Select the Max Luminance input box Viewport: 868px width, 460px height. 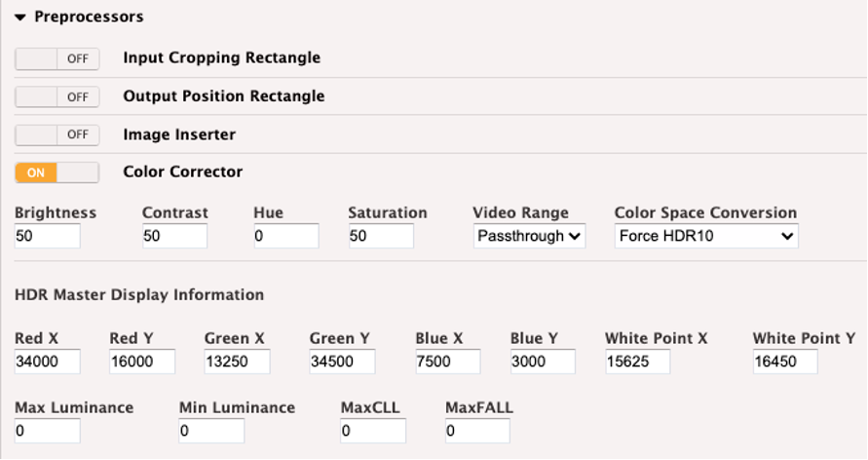tap(47, 431)
